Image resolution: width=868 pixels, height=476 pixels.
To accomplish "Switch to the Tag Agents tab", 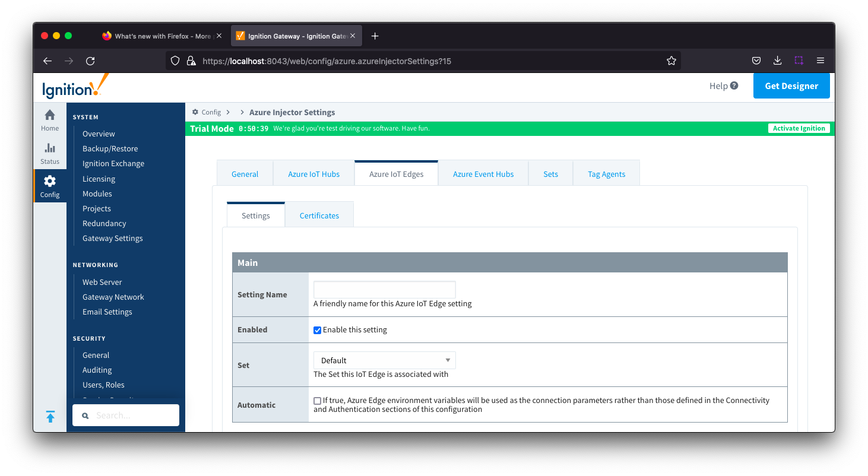I will 606,174.
